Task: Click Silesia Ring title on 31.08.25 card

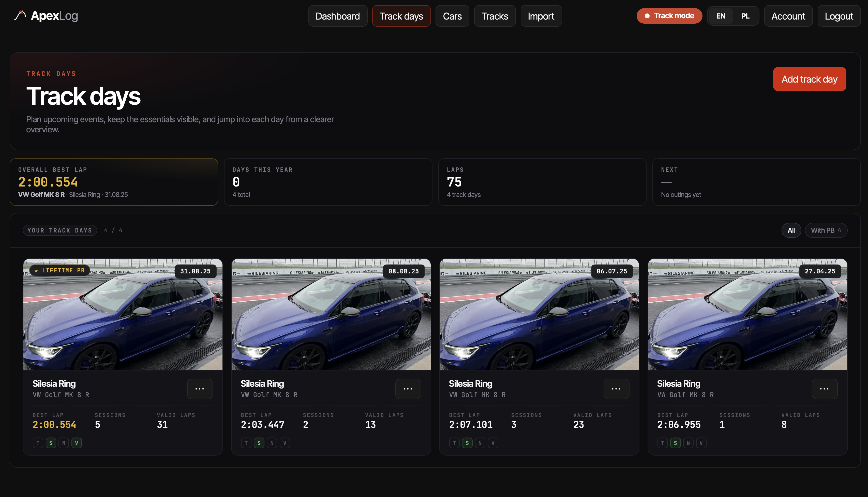Action: [54, 383]
